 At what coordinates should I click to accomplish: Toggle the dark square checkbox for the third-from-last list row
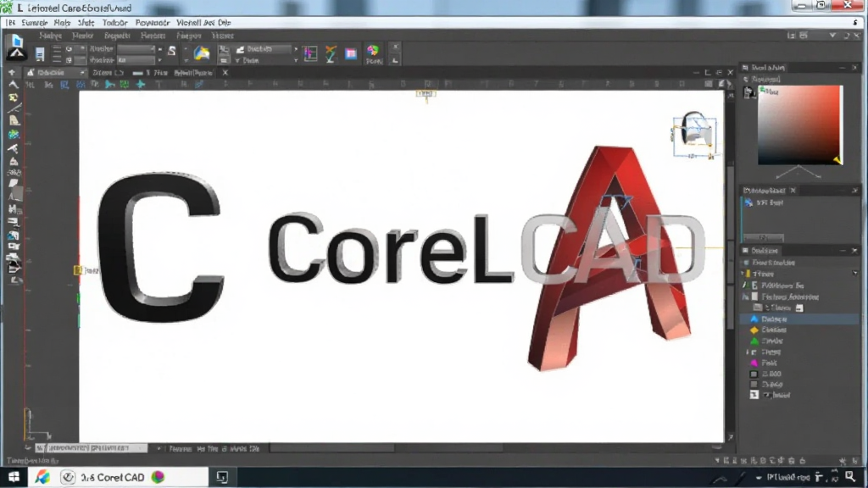[x=754, y=374]
